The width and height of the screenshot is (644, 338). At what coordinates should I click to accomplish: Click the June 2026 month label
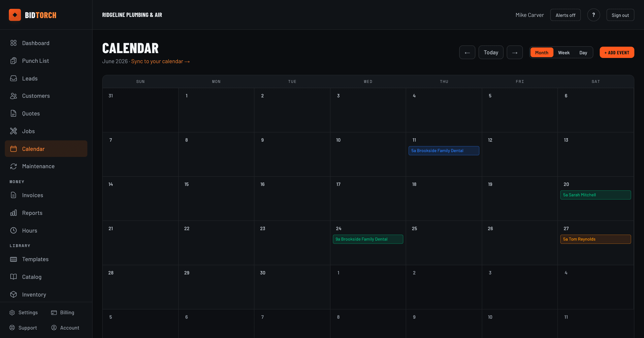point(115,61)
